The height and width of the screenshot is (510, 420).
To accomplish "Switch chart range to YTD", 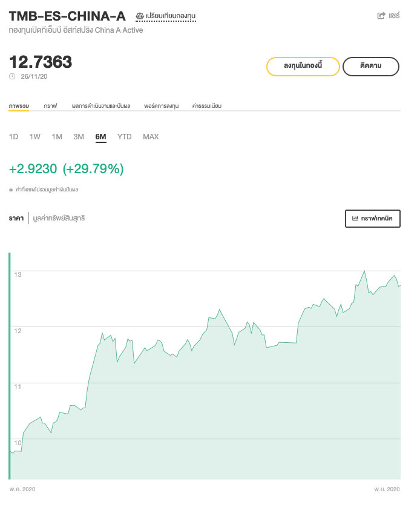I will [x=124, y=137].
